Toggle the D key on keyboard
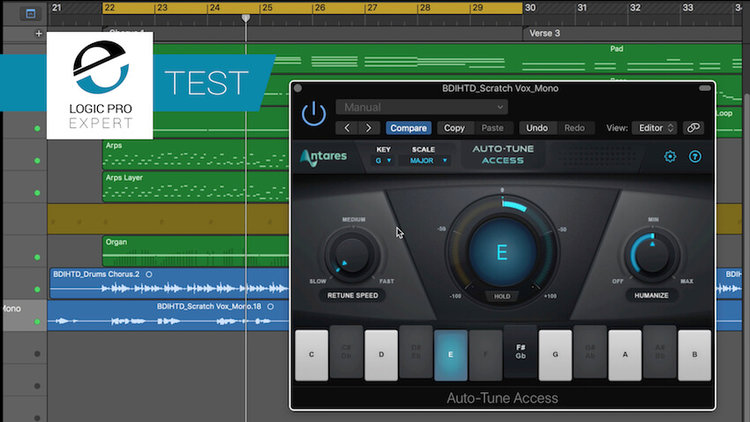This screenshot has width=750, height=422. pyautogui.click(x=381, y=355)
